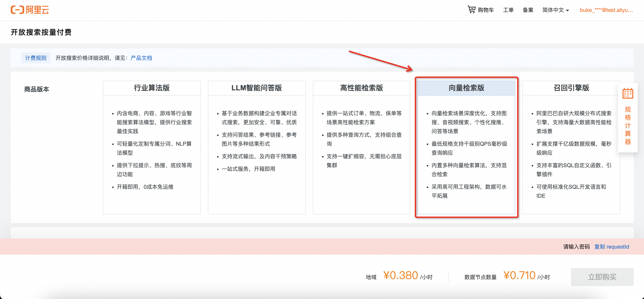Screen dimensions: 644x299
Task: Click 一站式服务，开箱即用 bullet
Action: pyautogui.click(x=248, y=169)
